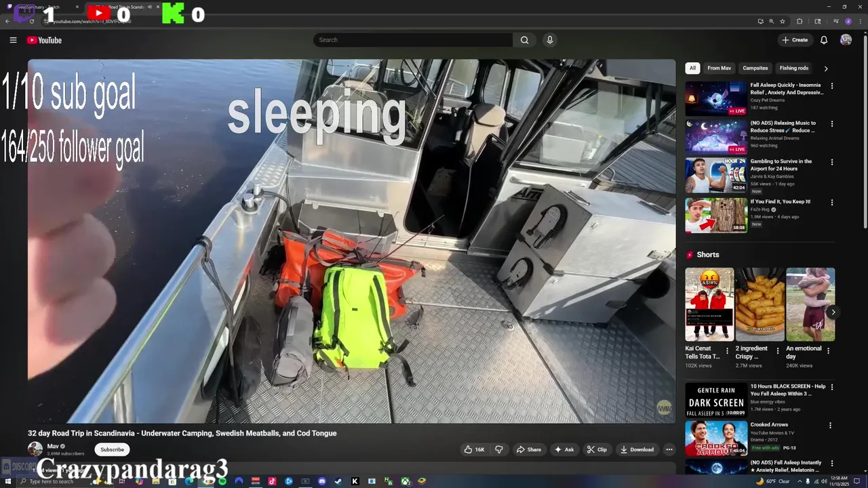The height and width of the screenshot is (488, 868).
Task: Open options for Kai Cenat short
Action: click(x=728, y=351)
